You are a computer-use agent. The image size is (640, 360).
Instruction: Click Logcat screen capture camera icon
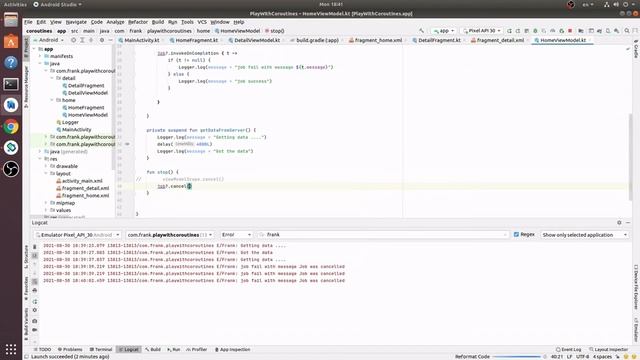(35, 321)
